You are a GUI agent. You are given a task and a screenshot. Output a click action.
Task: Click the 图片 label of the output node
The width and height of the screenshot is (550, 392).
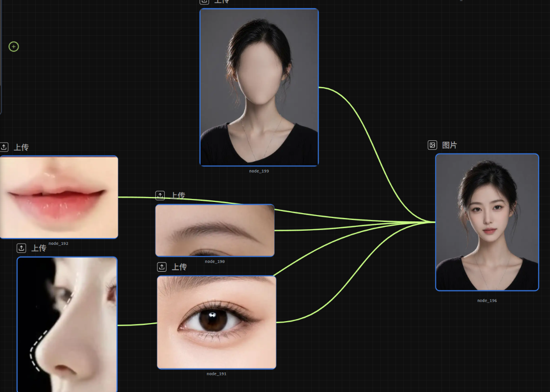pyautogui.click(x=450, y=145)
